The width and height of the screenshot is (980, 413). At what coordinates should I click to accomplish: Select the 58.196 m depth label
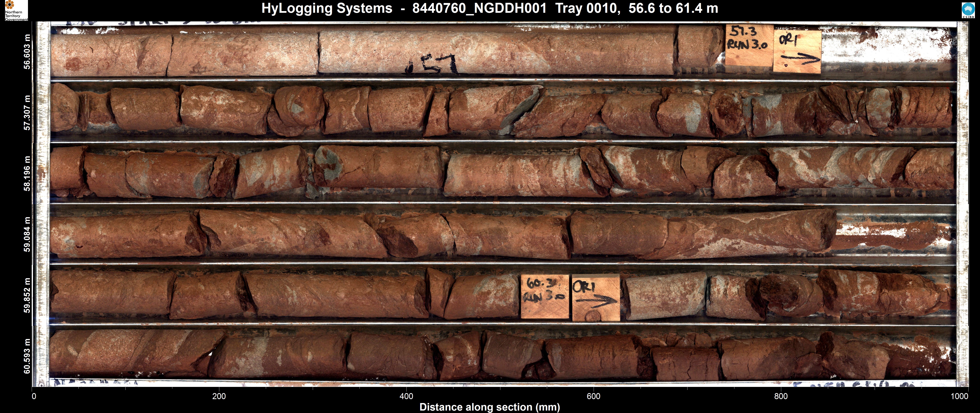click(x=27, y=173)
